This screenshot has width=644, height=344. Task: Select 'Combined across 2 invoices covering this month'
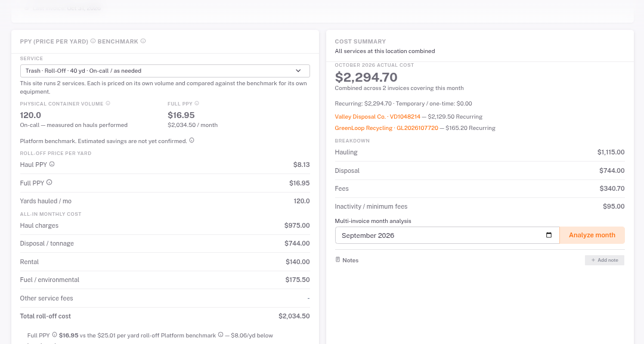399,88
